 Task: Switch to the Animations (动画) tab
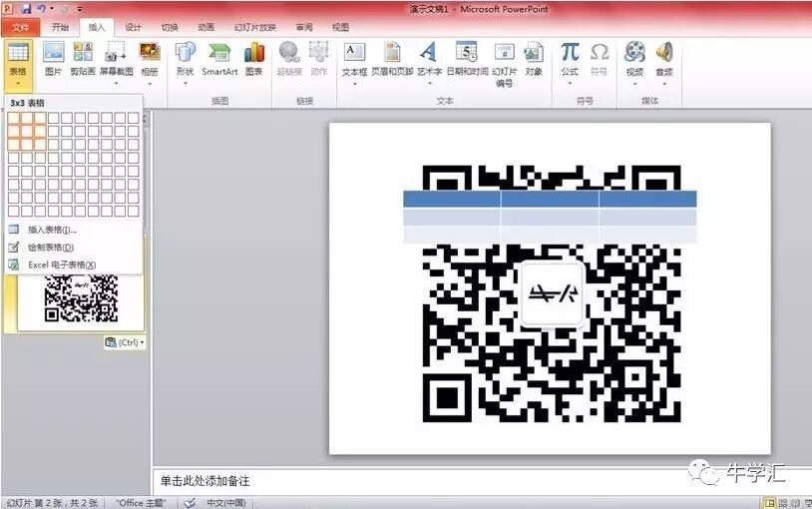[206, 27]
